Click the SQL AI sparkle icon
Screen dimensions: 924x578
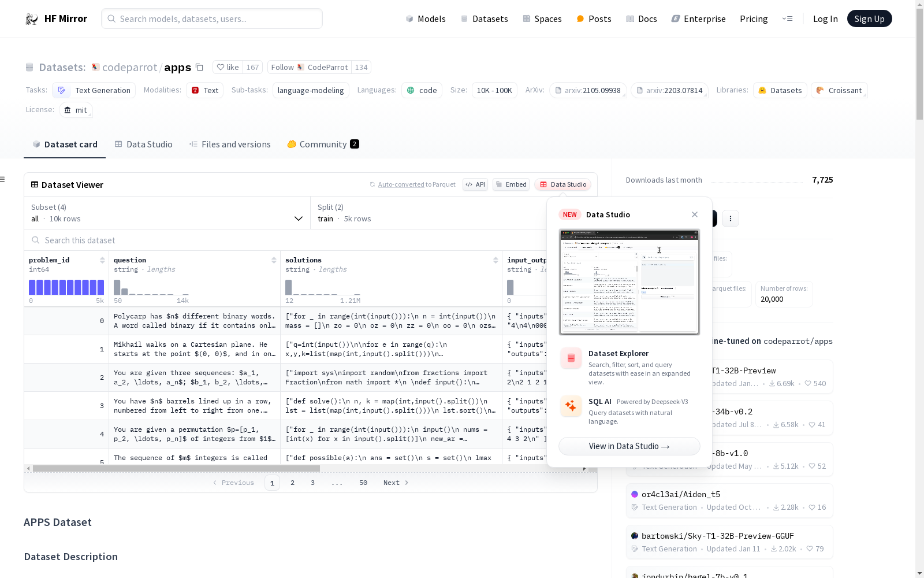click(x=571, y=406)
